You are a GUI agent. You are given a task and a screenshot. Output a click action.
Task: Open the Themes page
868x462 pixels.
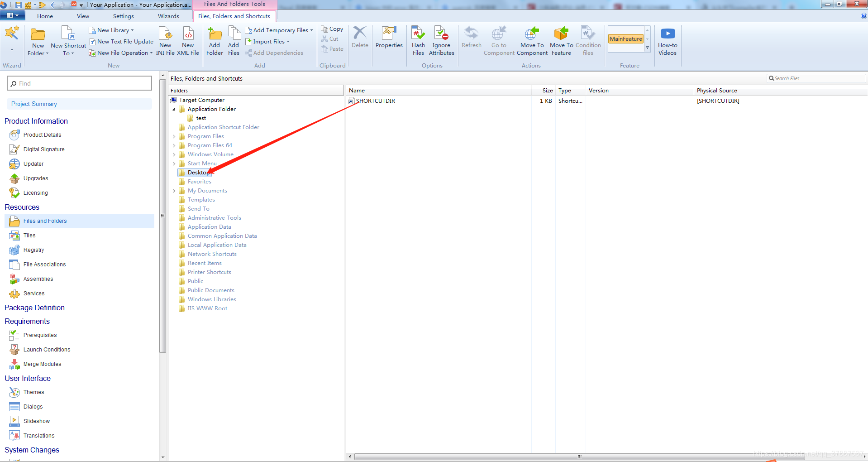point(33,392)
